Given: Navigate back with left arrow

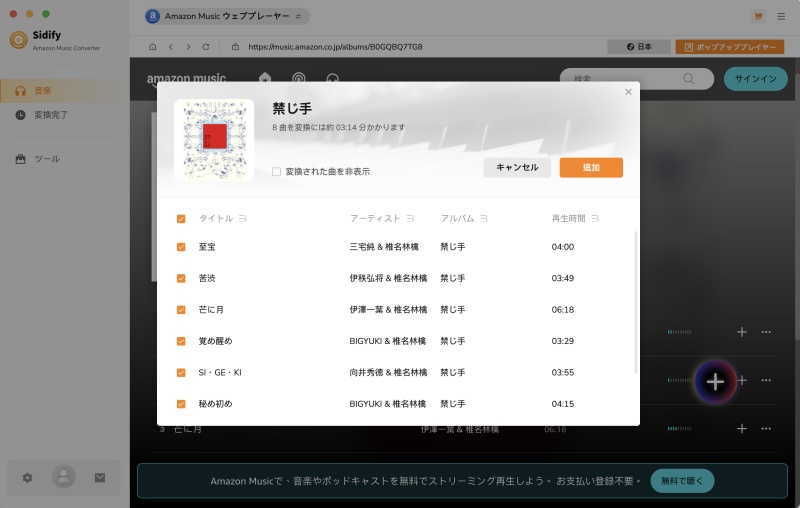Looking at the screenshot, I should [x=171, y=47].
